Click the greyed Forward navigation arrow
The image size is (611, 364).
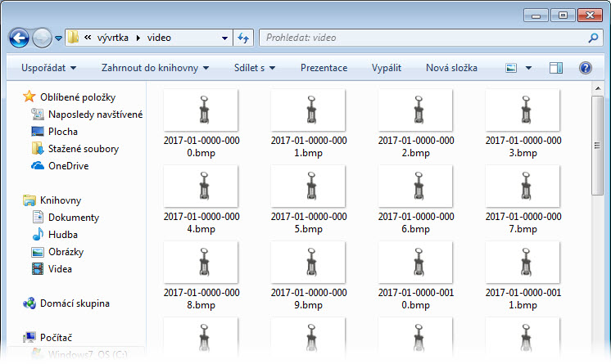pos(42,38)
